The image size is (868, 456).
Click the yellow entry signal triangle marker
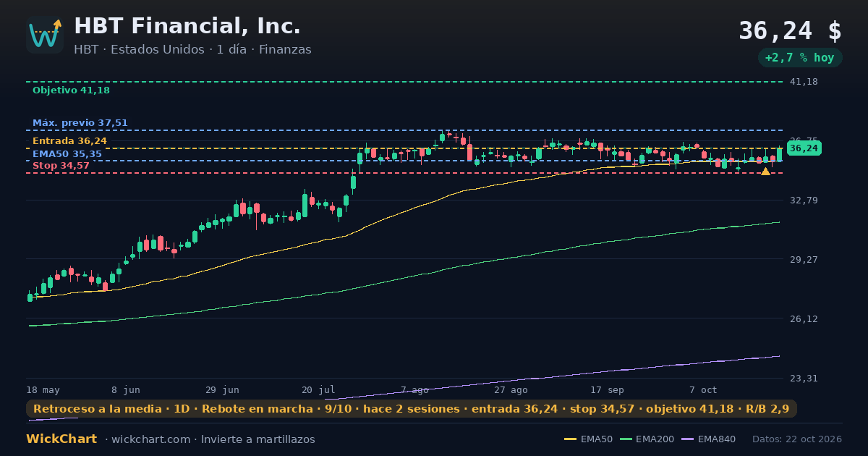click(x=765, y=172)
